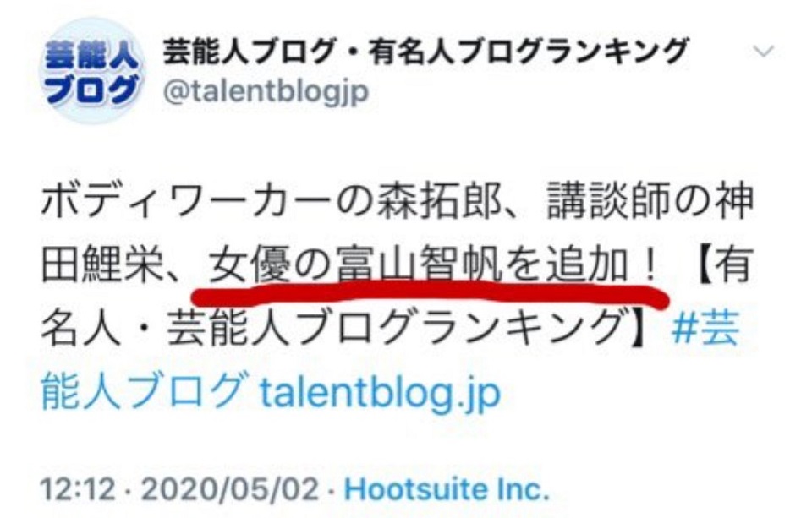Visit the @talentblogjp handle
812x518 pixels.
coord(266,91)
